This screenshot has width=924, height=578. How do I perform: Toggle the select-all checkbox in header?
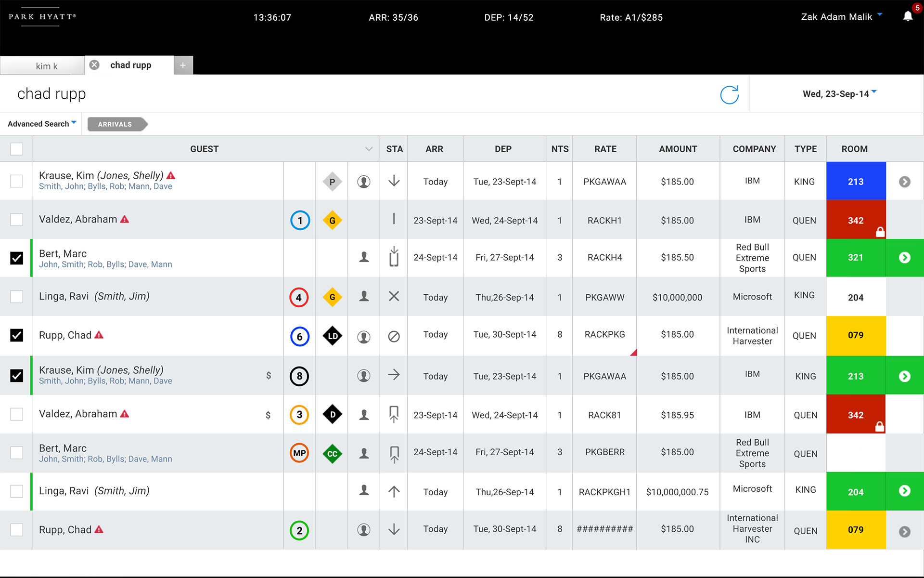coord(17,149)
